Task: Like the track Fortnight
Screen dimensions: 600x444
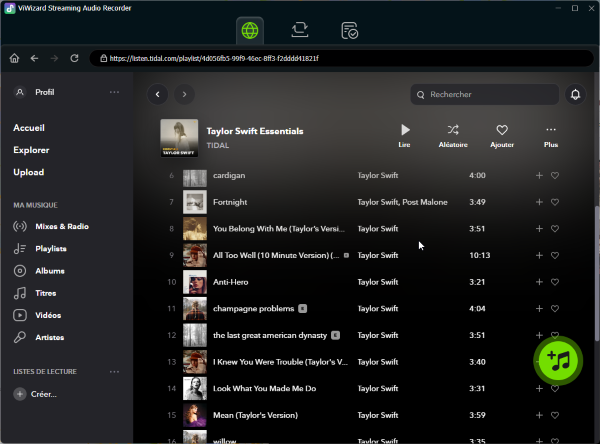Action: tap(555, 202)
